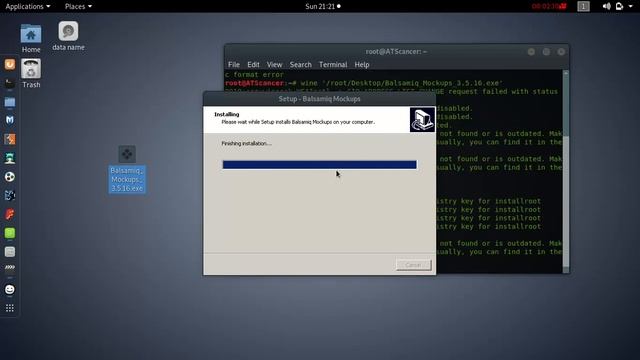Close the terminal window
Viewport: 640px width, 360px height.
click(x=561, y=51)
